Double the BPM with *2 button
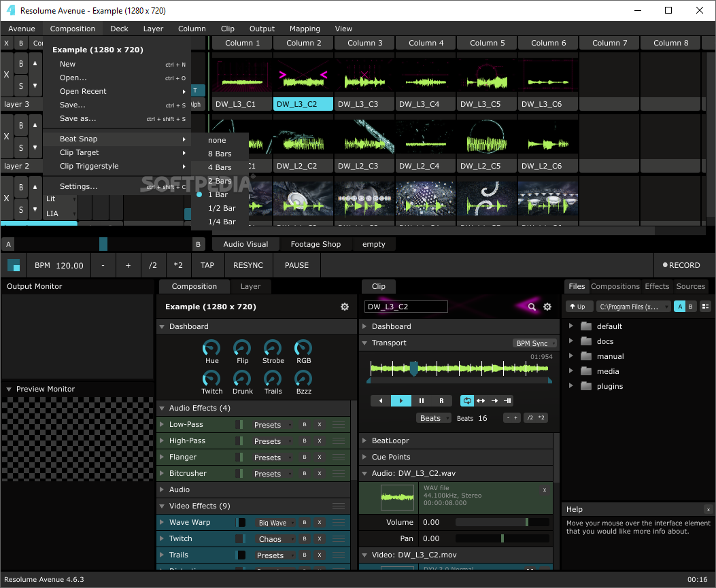716x588 pixels. [x=178, y=265]
